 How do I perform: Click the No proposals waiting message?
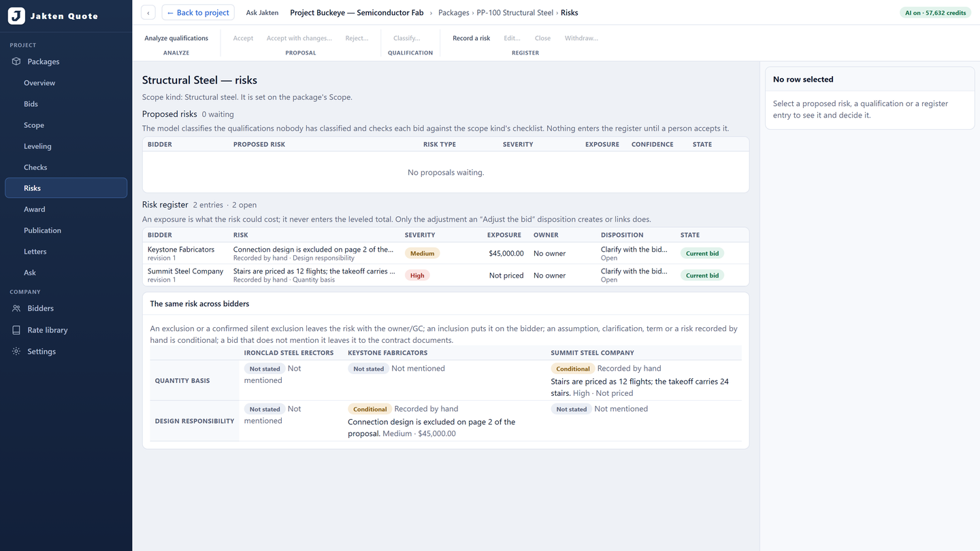click(x=446, y=173)
